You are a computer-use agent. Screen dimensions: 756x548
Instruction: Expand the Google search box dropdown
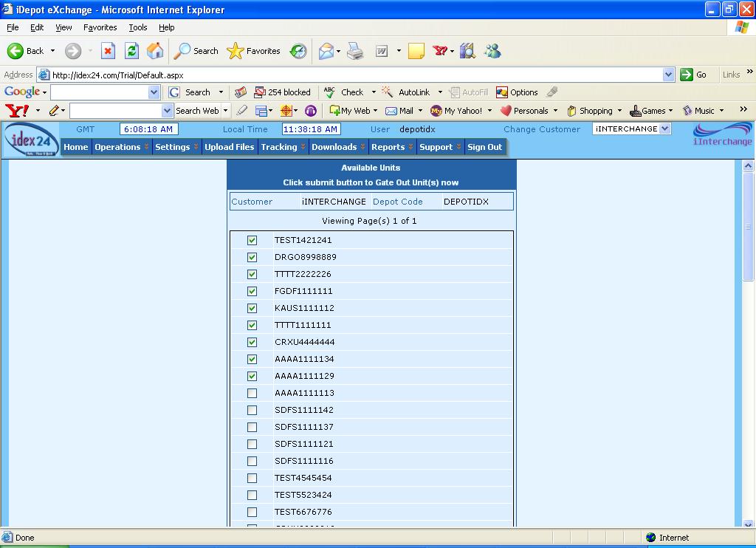tap(154, 92)
